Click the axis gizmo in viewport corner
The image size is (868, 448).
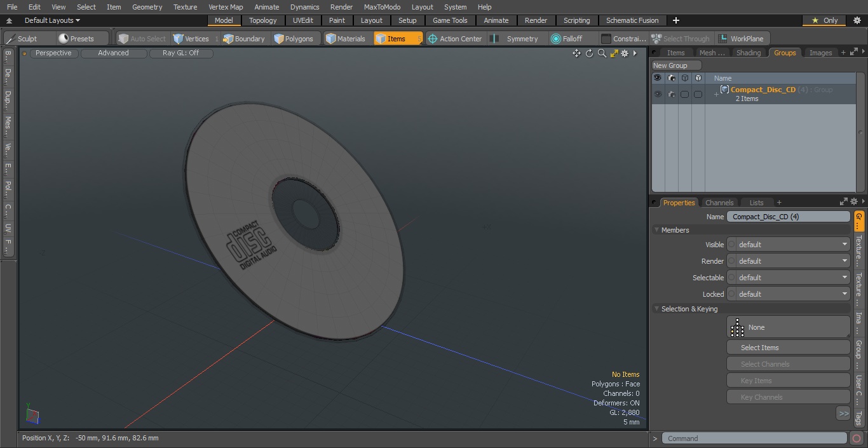(x=32, y=414)
